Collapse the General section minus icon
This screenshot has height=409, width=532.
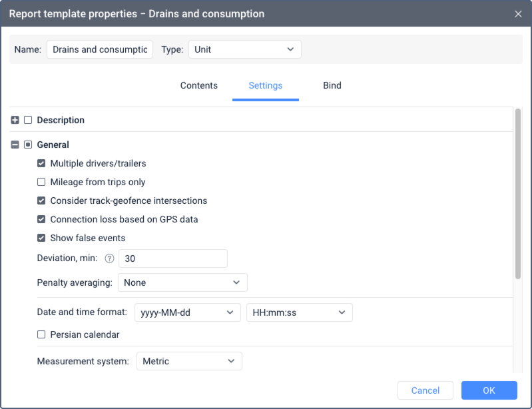[x=15, y=145]
